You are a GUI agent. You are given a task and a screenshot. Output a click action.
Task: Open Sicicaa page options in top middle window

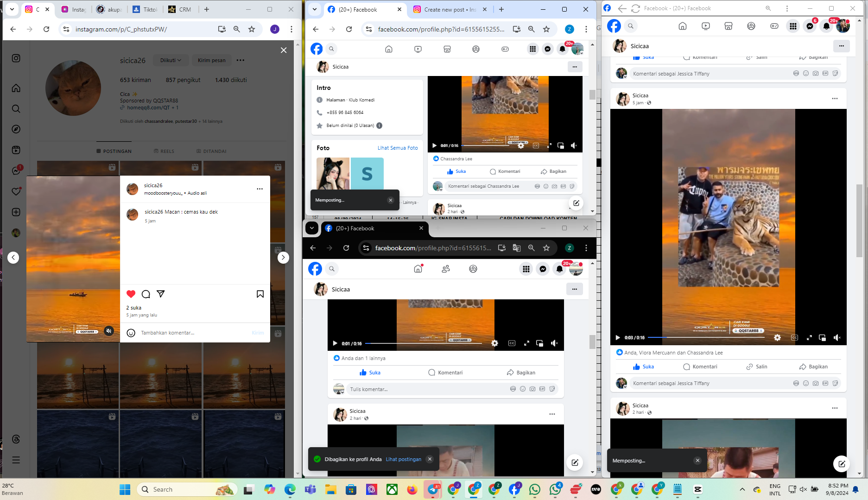tap(575, 67)
